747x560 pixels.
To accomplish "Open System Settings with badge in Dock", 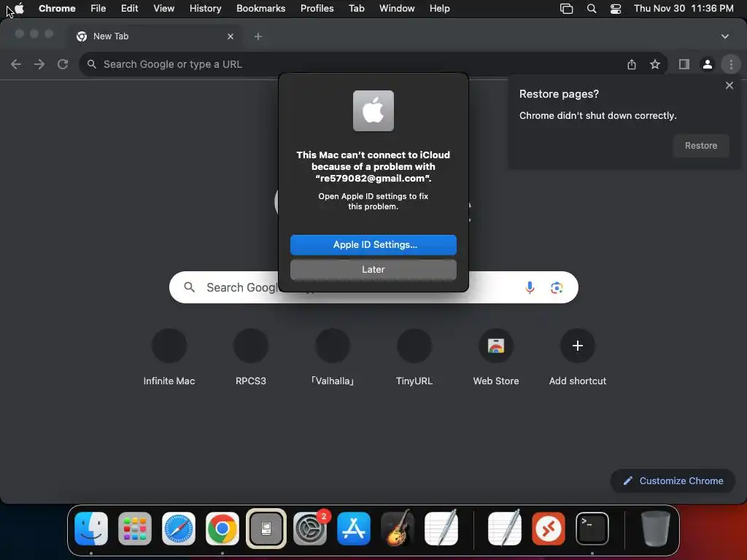I will point(310,529).
